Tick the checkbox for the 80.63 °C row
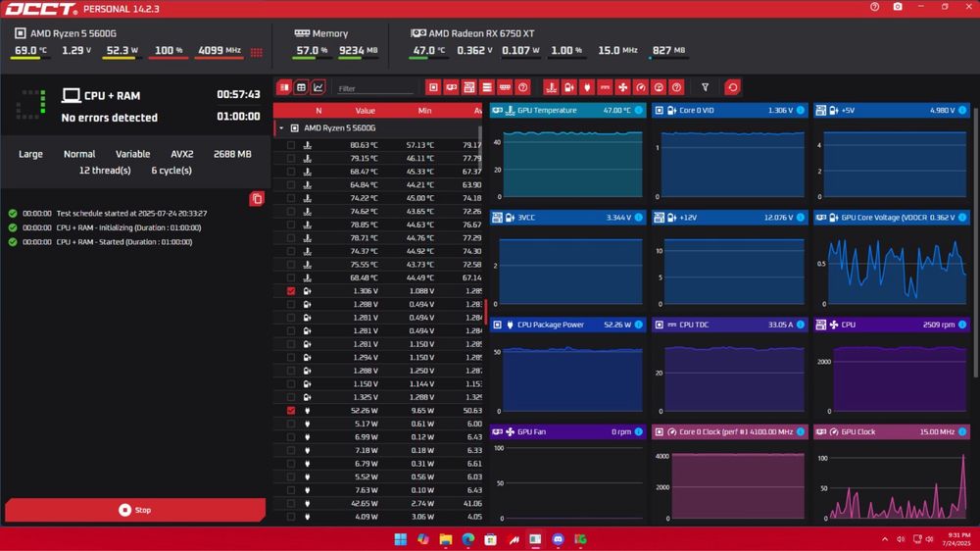 (x=291, y=145)
